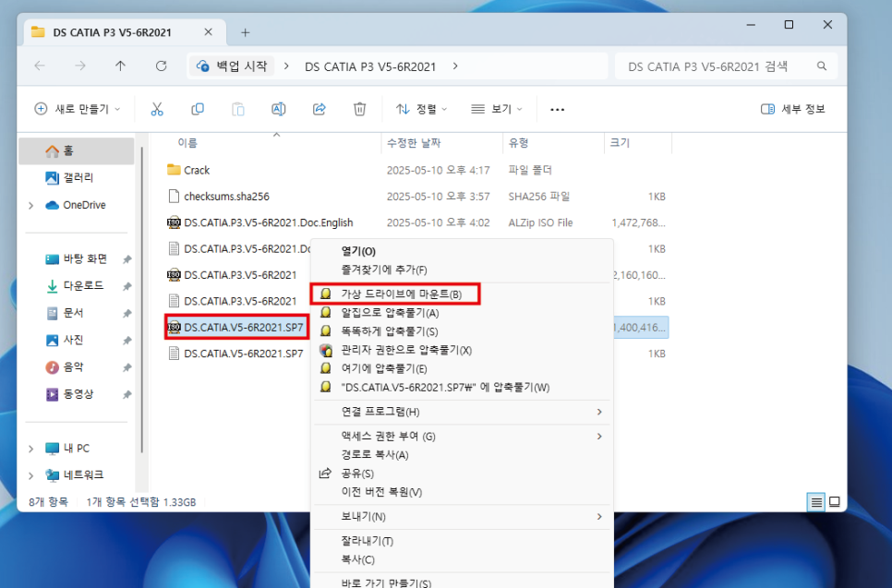Choose 여기에 압축풀기(E)

462,369
